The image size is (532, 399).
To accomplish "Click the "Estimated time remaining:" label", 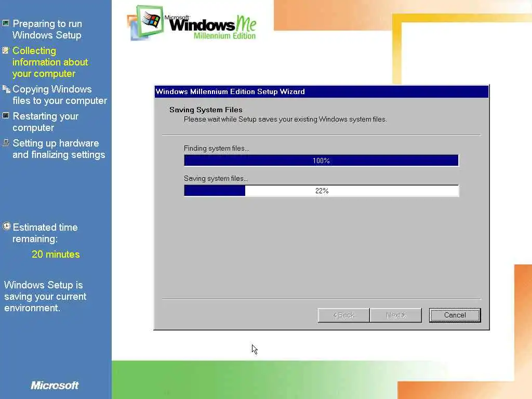I will (45, 233).
